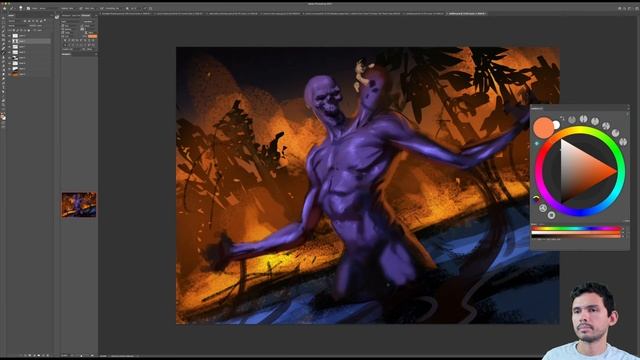Open the brush settings panel folder icon
This screenshot has width=640, height=360.
pos(28,8)
